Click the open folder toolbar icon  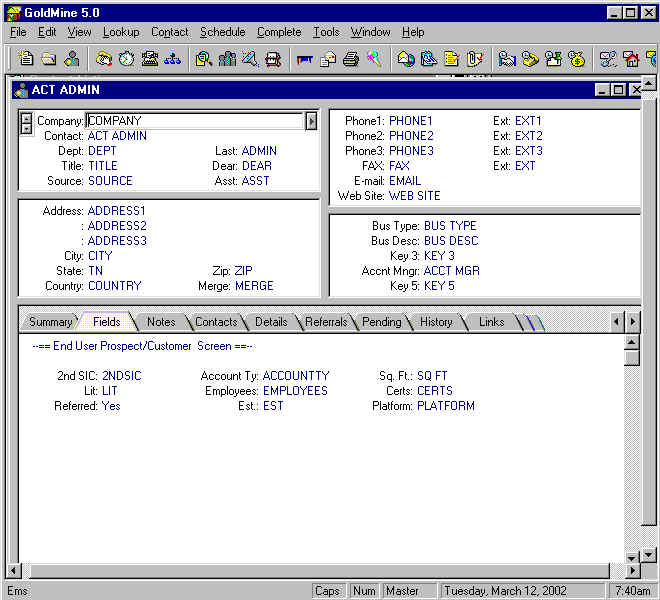(49, 59)
